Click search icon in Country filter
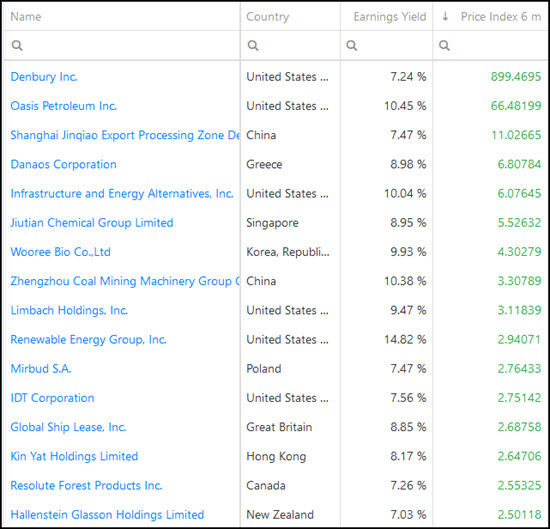Image resolution: width=550 pixels, height=529 pixels. pos(253,45)
